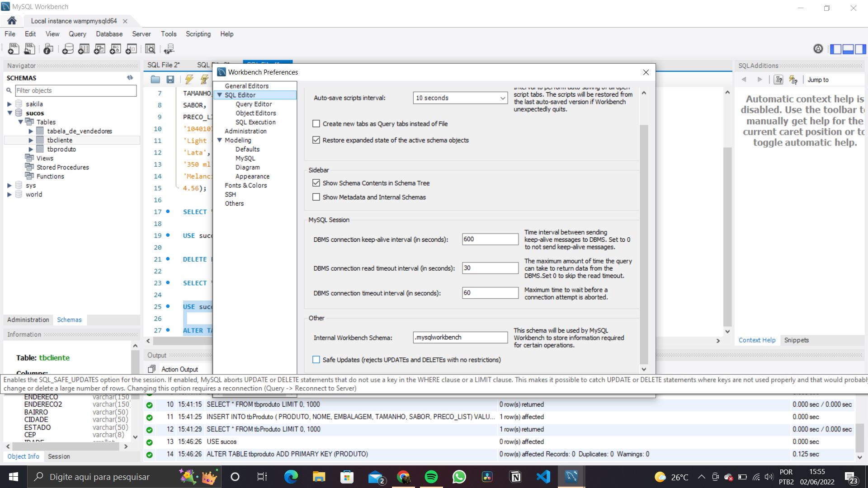
Task: Switch to the Snippets tab
Action: pyautogui.click(x=796, y=340)
